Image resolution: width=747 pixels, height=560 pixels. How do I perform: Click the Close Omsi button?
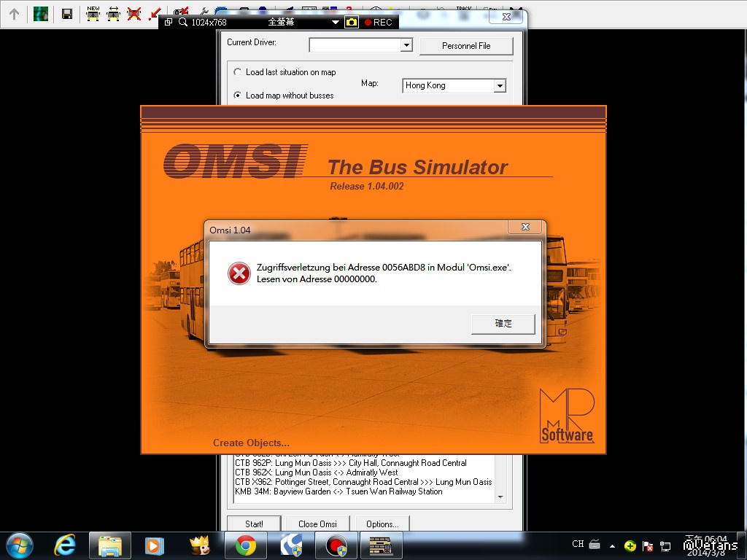click(x=317, y=524)
